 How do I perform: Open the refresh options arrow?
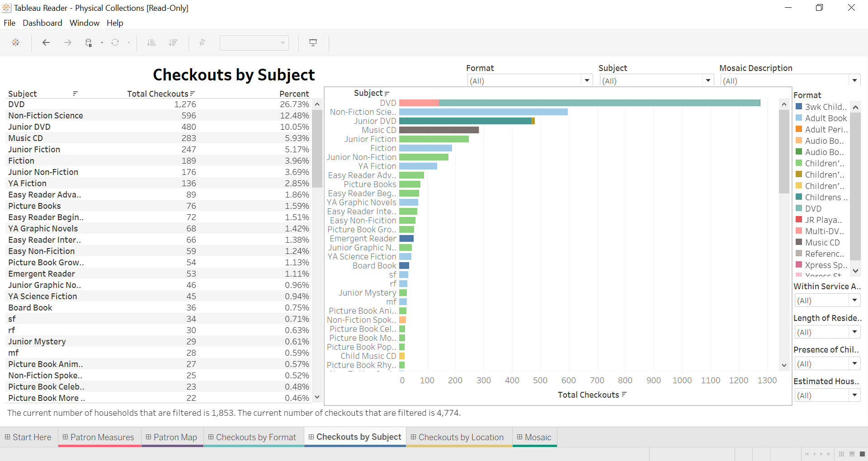(x=128, y=42)
